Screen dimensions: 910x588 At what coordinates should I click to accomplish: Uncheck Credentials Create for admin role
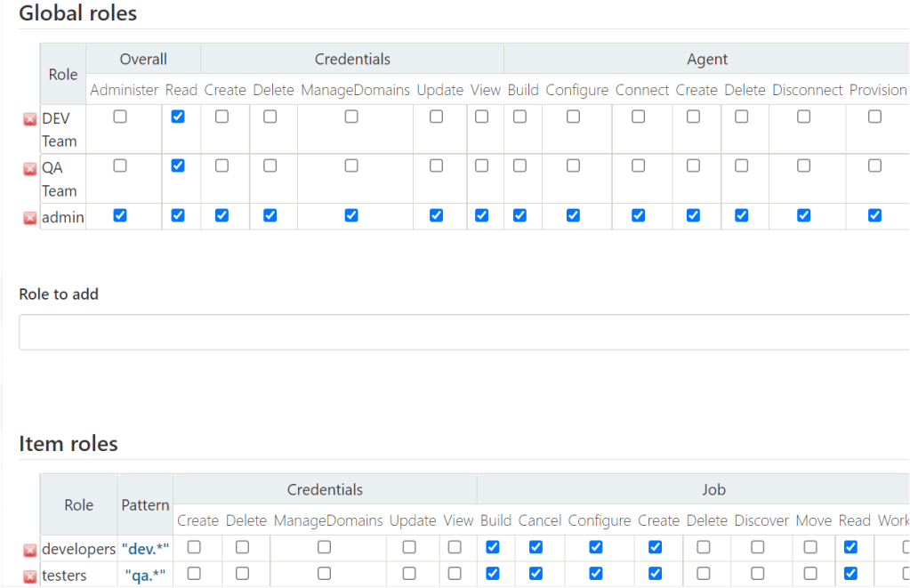(221, 215)
